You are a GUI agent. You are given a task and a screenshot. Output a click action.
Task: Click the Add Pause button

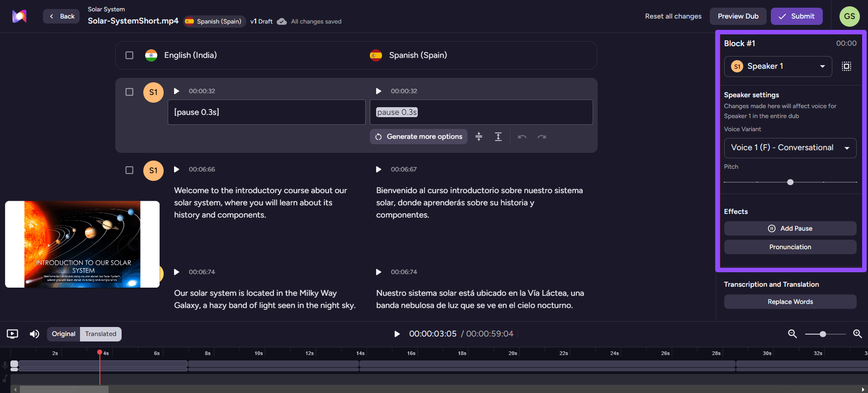tap(790, 228)
